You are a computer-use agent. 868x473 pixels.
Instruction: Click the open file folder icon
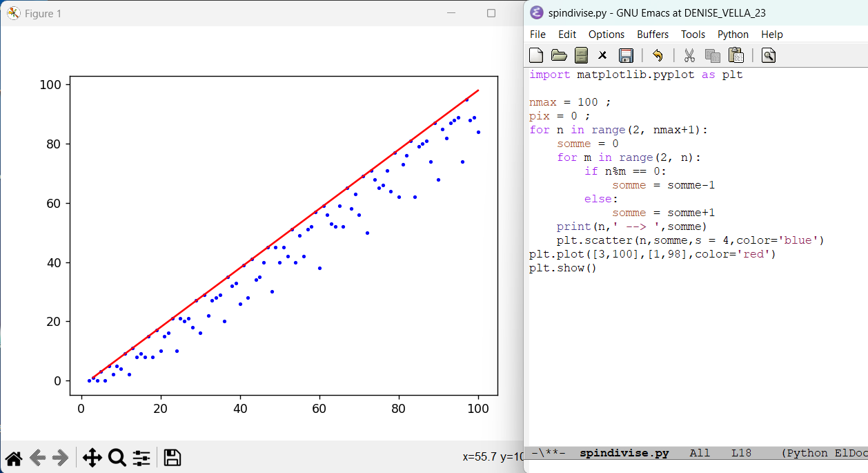(x=559, y=55)
